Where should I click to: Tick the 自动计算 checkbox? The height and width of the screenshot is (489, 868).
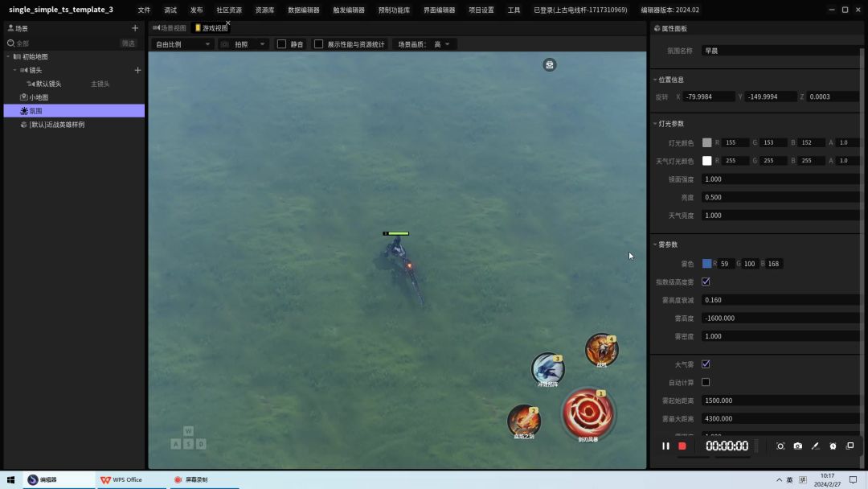[706, 382]
